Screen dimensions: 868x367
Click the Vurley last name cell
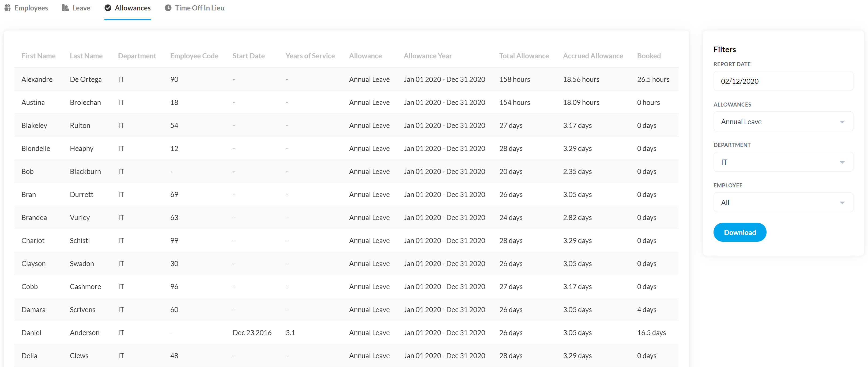click(x=80, y=218)
